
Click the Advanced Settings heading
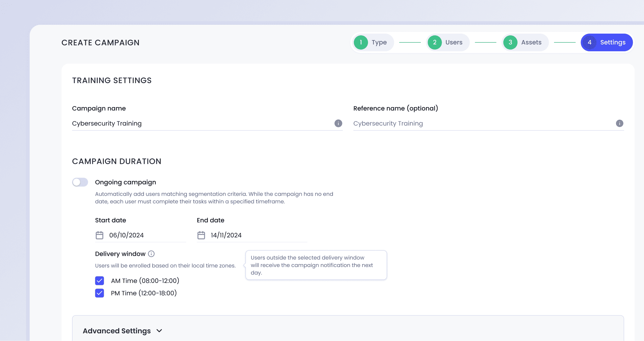pyautogui.click(x=117, y=331)
